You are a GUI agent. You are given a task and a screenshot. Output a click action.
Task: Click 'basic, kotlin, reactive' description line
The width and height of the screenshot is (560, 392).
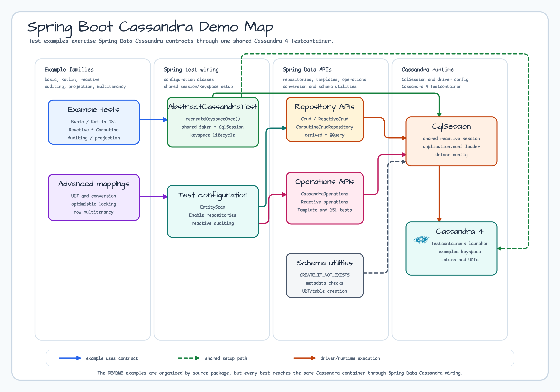coord(72,79)
